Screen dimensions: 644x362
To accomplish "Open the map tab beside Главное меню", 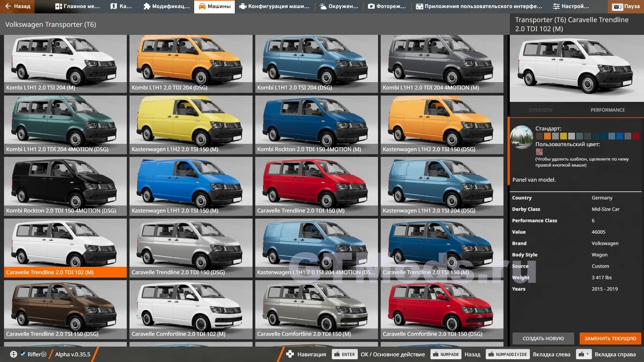I will coord(121,7).
